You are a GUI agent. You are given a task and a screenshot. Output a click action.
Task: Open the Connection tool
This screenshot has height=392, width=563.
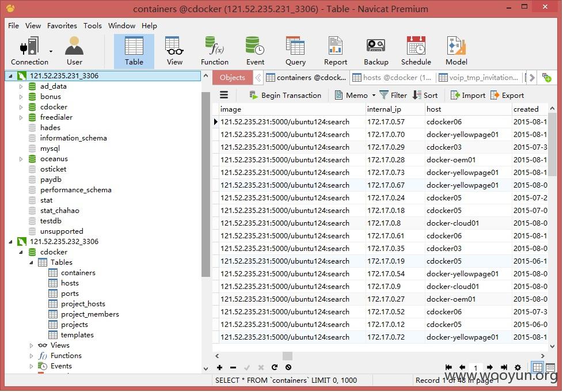[x=29, y=51]
